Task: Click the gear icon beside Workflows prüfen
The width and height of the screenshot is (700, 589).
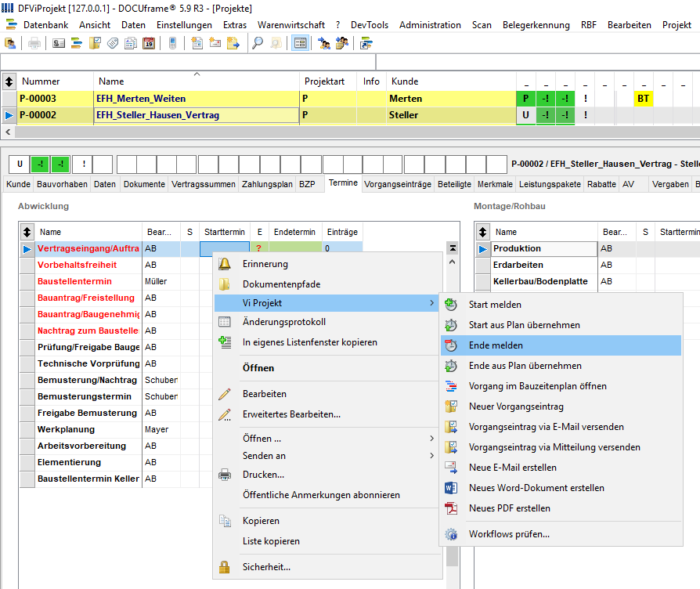Action: 451,534
